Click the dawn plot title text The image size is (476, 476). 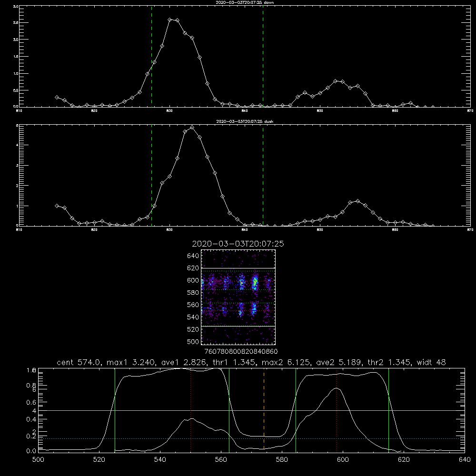click(x=245, y=2)
